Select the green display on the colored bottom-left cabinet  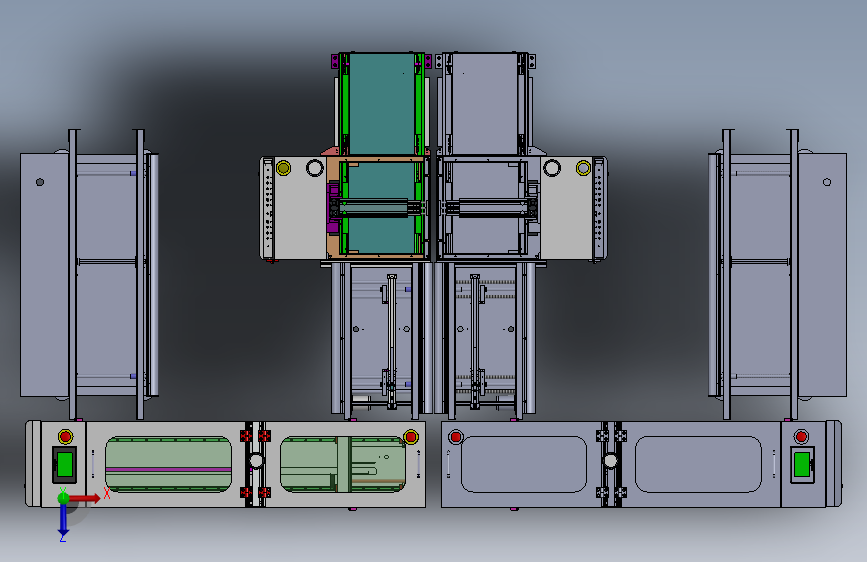tap(65, 464)
